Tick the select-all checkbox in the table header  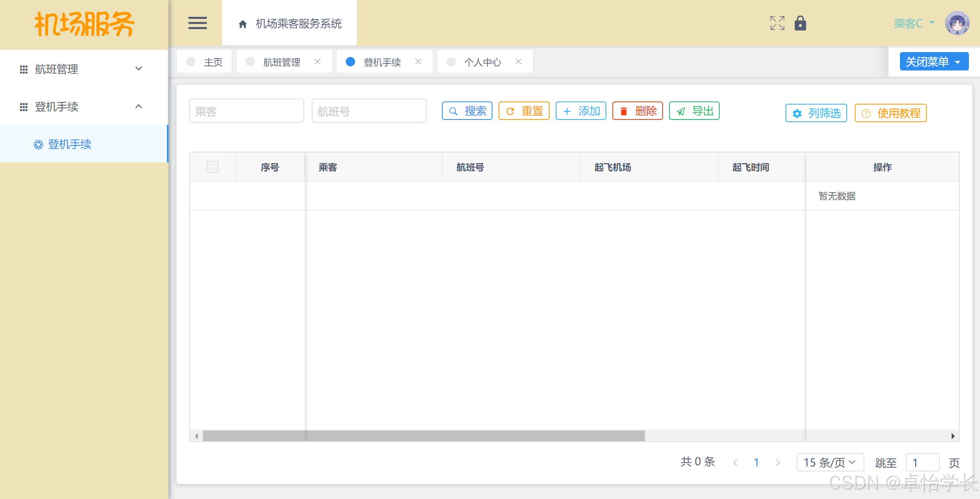point(213,167)
